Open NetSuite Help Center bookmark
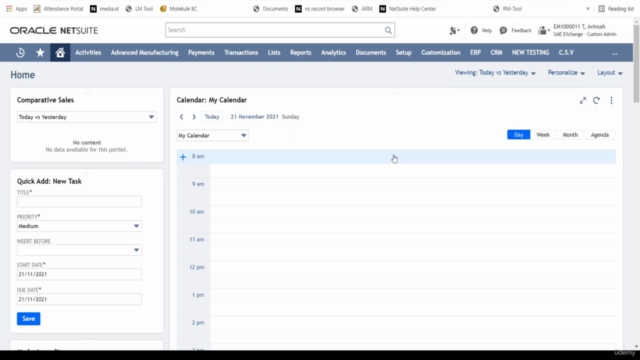 tap(407, 9)
